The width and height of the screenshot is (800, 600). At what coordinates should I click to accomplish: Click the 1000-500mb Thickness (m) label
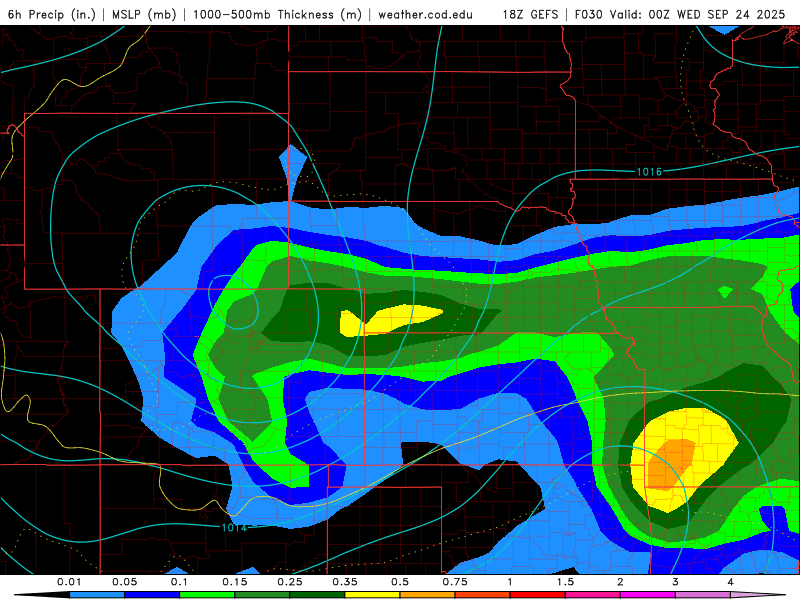click(277, 14)
